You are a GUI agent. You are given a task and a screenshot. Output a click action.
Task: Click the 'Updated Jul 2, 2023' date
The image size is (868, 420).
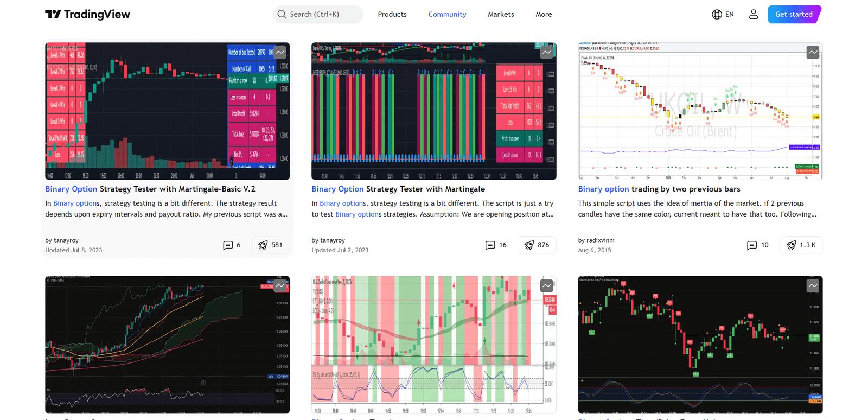tap(340, 250)
